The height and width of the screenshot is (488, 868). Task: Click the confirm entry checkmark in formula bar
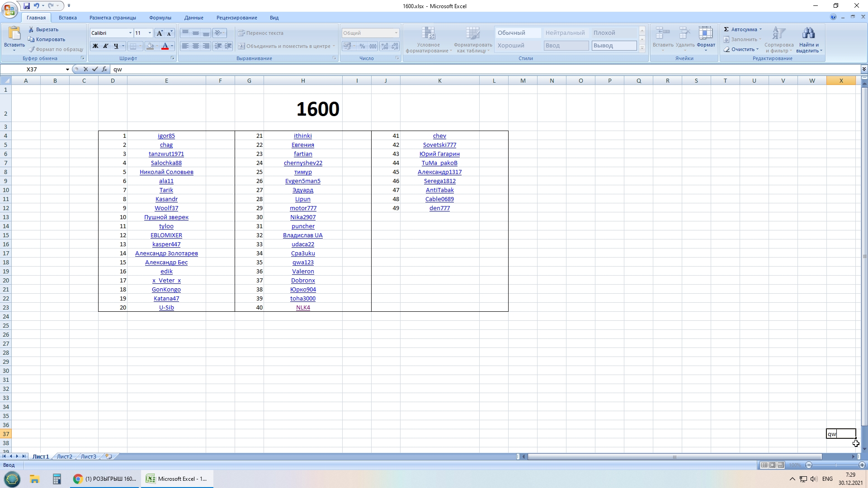[95, 69]
